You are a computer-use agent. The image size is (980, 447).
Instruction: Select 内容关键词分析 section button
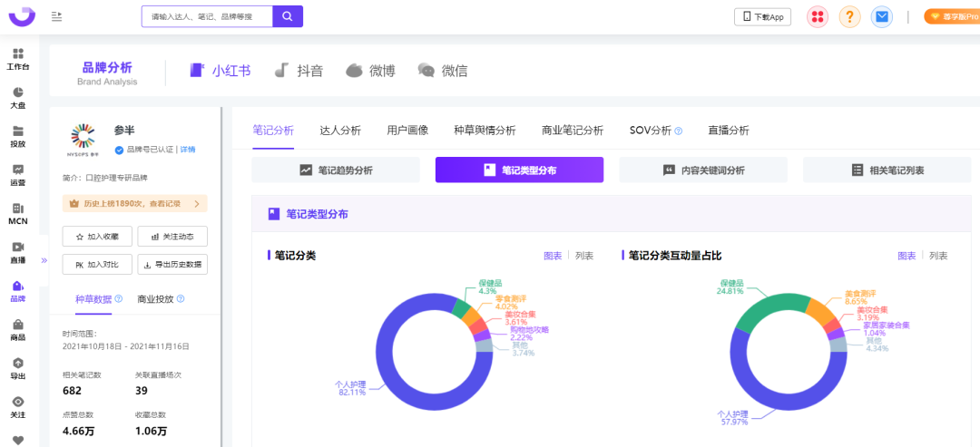point(703,170)
